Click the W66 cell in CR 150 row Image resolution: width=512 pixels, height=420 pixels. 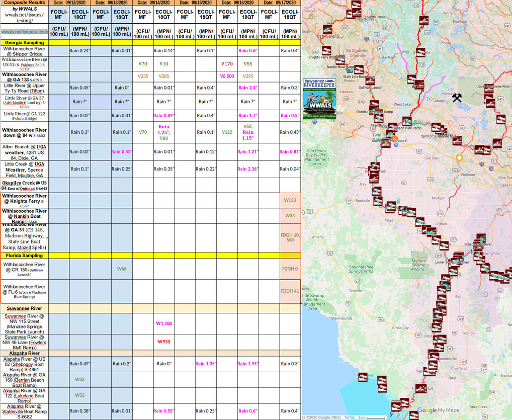tap(122, 269)
